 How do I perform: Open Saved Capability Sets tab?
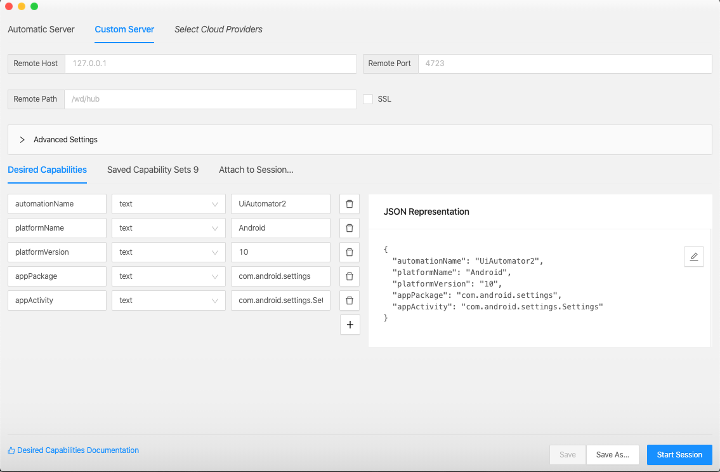[x=153, y=170]
